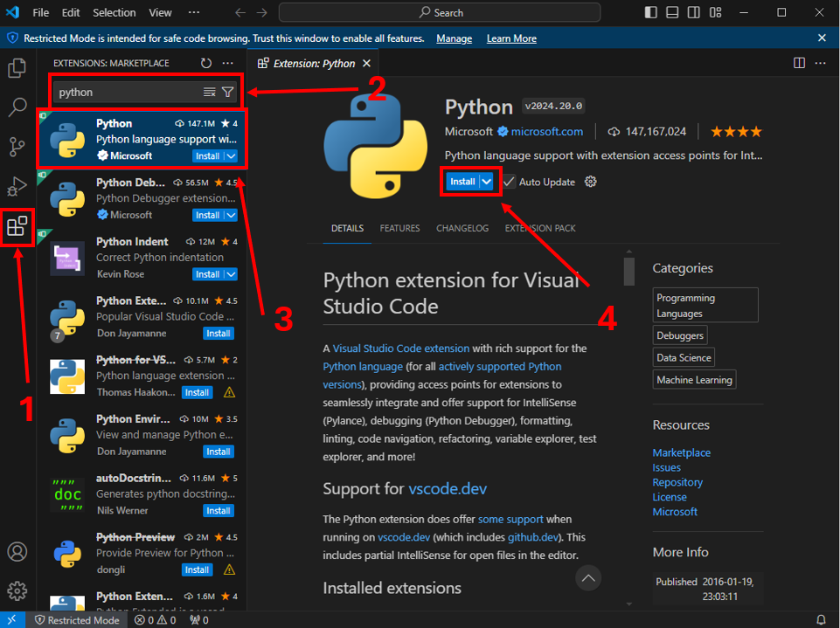Click the filter extensions funnel icon
The image size is (840, 628).
(x=227, y=92)
